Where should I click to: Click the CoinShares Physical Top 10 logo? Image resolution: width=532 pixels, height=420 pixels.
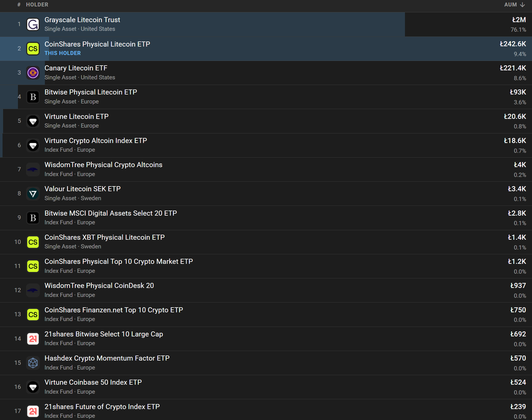pyautogui.click(x=33, y=266)
